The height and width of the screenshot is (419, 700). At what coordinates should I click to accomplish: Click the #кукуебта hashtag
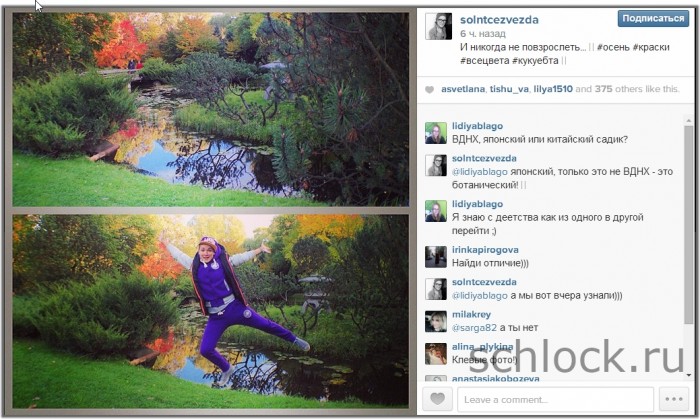(x=535, y=60)
